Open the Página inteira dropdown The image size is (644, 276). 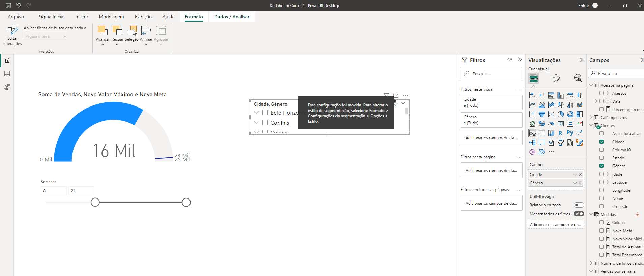coord(46,36)
